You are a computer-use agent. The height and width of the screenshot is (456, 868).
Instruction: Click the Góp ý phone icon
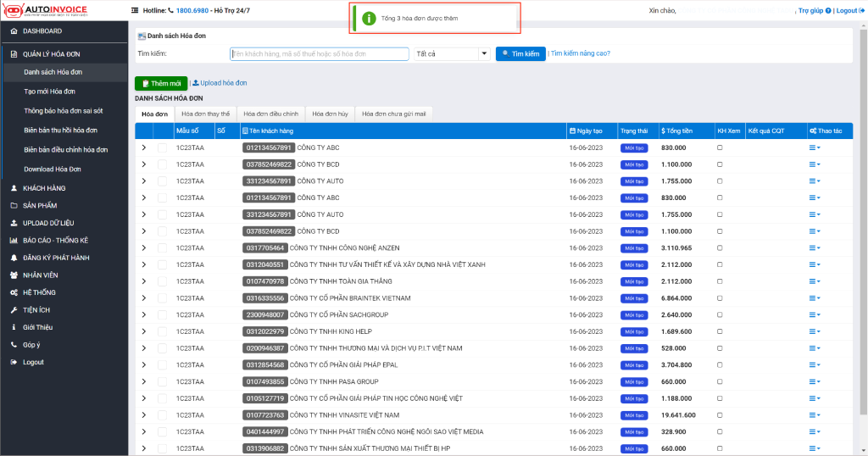tap(14, 345)
